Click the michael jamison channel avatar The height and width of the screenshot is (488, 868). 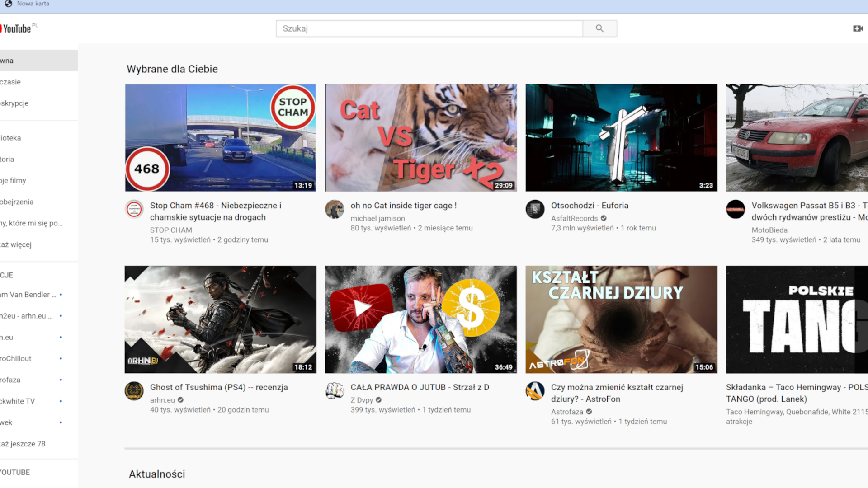(335, 209)
